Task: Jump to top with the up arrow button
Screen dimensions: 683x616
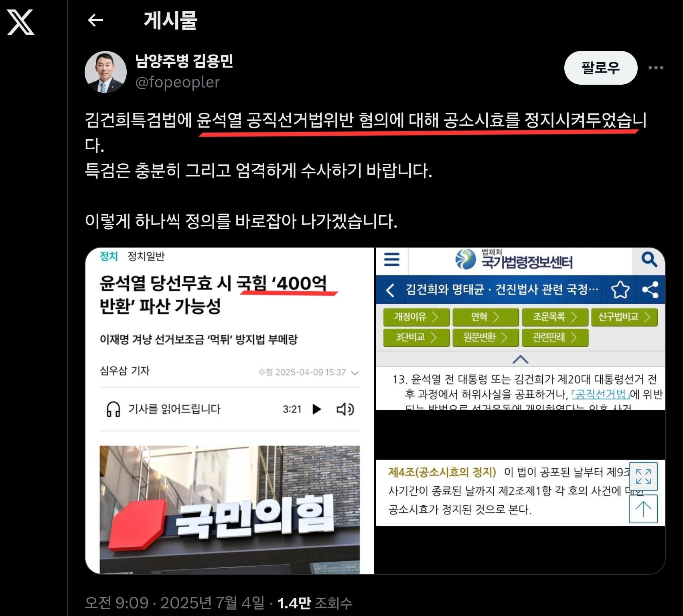Action: 643,509
